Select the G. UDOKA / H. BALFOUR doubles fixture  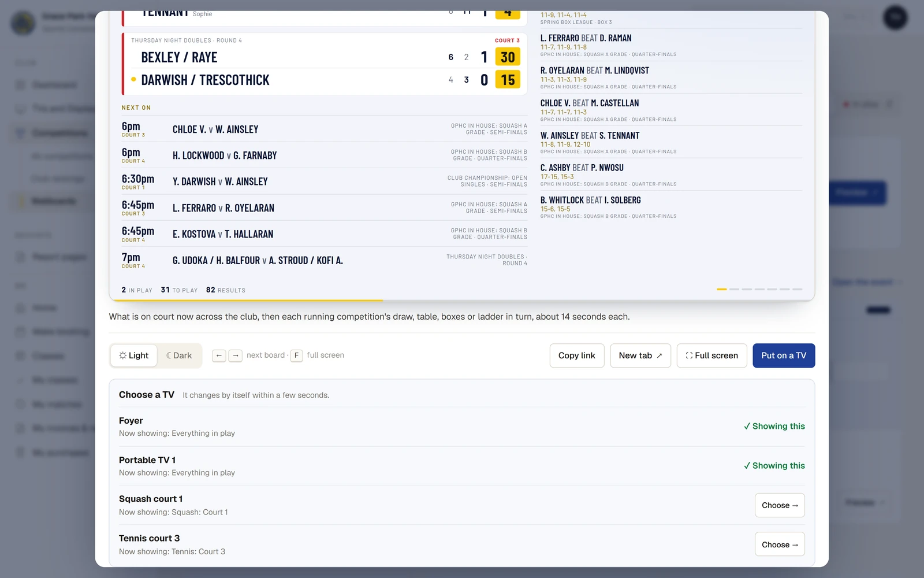click(x=325, y=260)
